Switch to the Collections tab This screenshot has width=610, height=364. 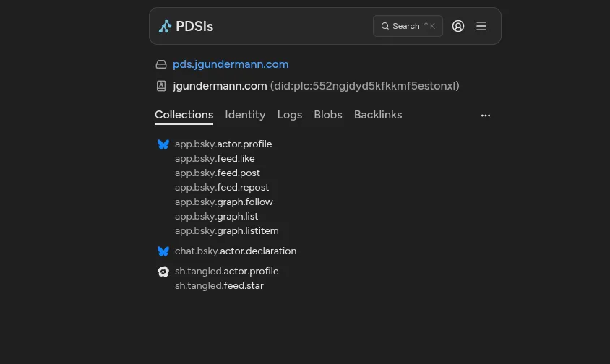[184, 115]
